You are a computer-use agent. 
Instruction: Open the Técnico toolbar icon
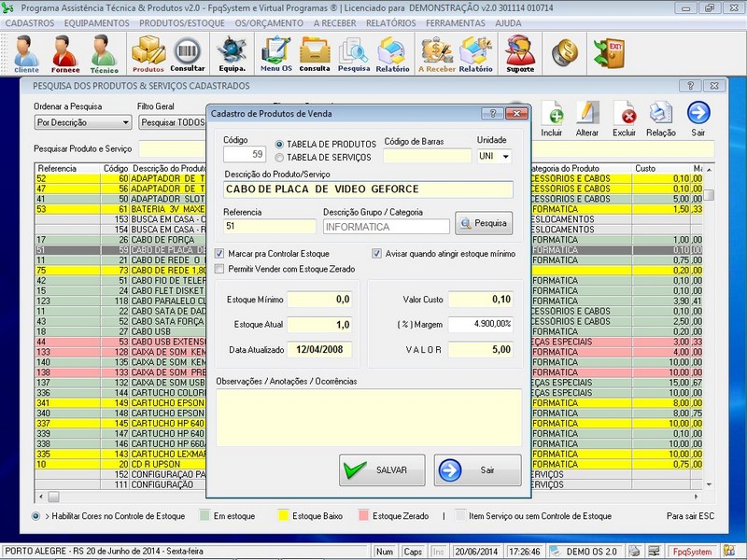pyautogui.click(x=105, y=54)
